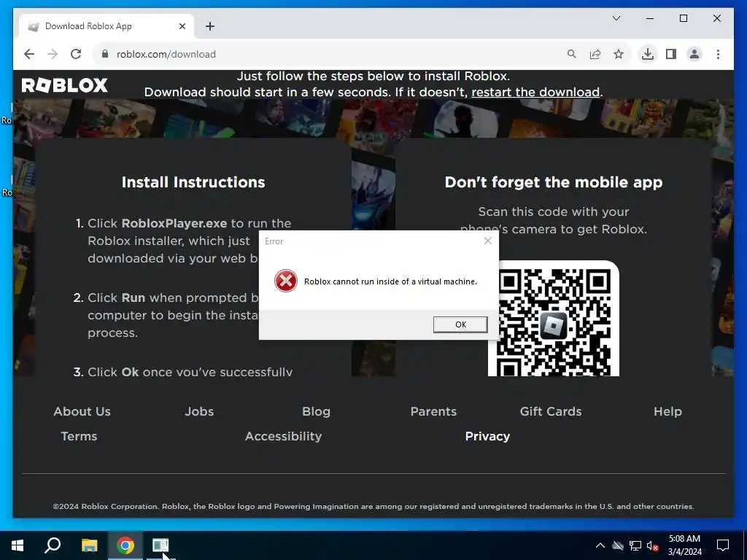The image size is (747, 560).
Task: Open the Blog footer link
Action: (316, 411)
